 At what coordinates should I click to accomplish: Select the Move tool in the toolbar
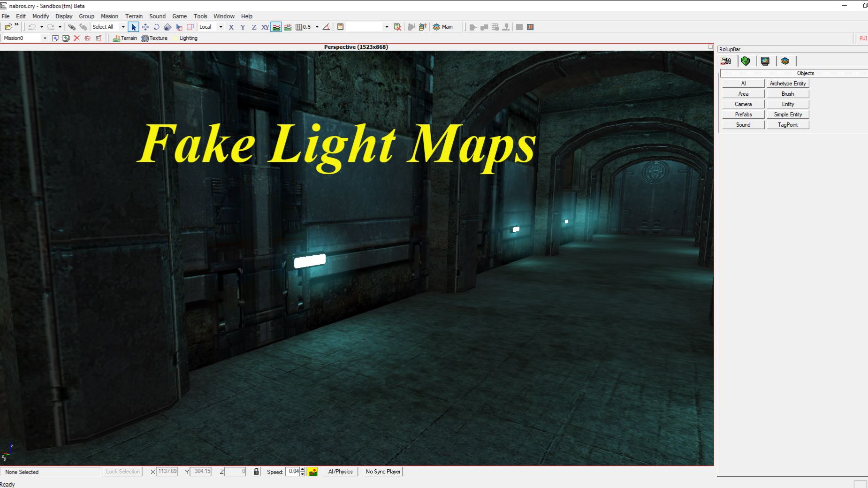click(x=145, y=27)
